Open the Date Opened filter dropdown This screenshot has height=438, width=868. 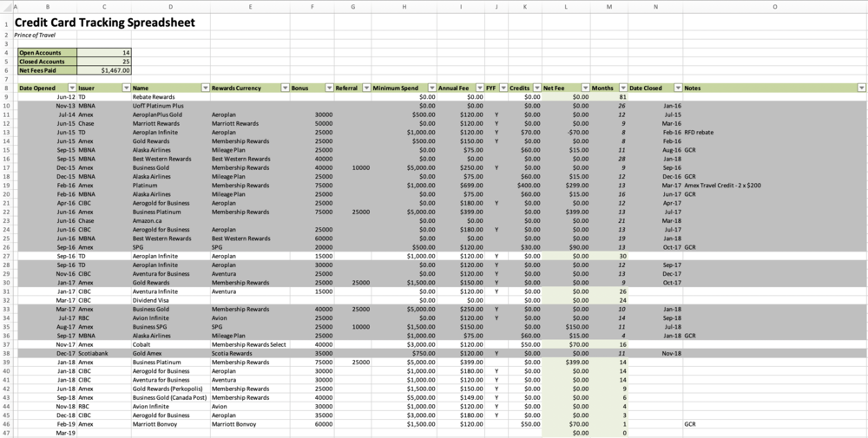pos(71,88)
